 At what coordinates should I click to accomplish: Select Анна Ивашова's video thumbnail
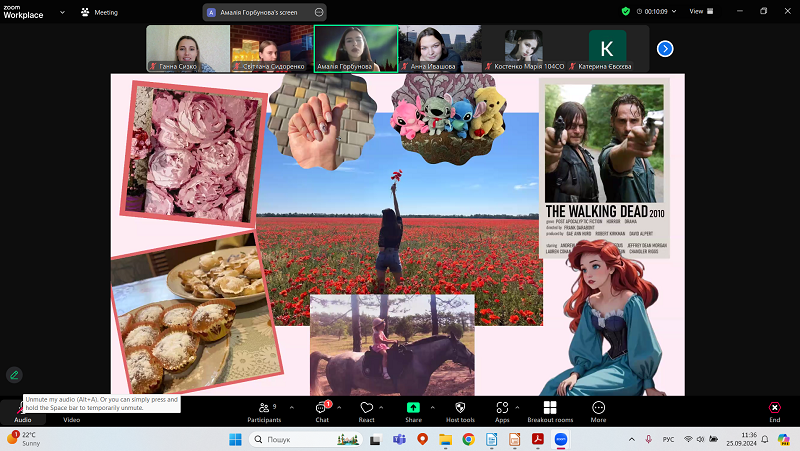(440, 48)
